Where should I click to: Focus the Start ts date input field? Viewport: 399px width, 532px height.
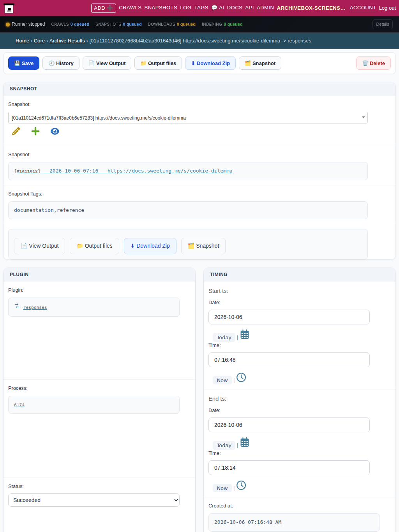[x=289, y=317]
